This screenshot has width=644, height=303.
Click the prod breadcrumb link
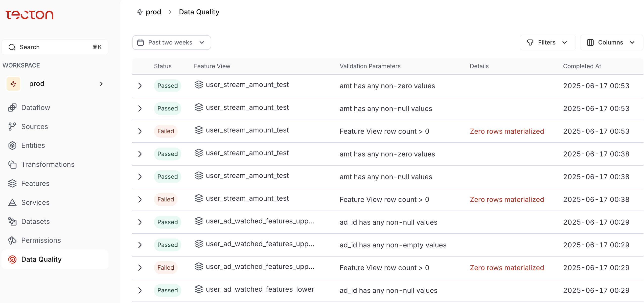pos(154,12)
